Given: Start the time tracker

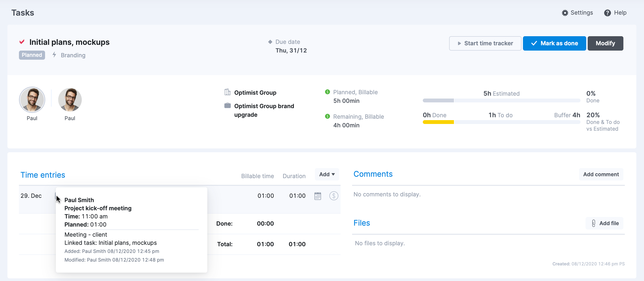Looking at the screenshot, I should coord(485,43).
